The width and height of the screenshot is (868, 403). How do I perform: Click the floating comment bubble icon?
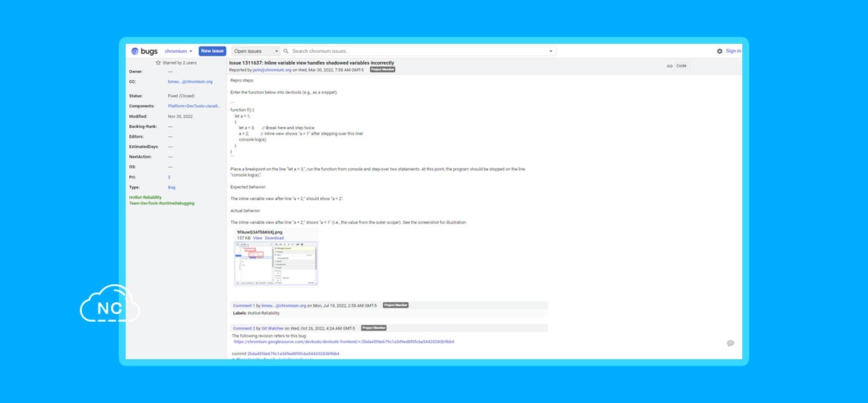click(x=731, y=343)
